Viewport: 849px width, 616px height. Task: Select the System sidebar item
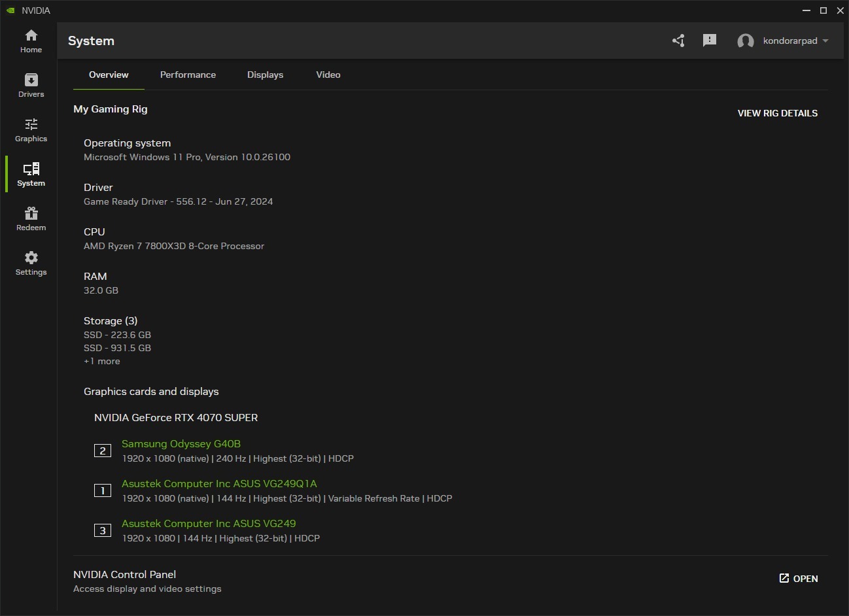[31, 174]
